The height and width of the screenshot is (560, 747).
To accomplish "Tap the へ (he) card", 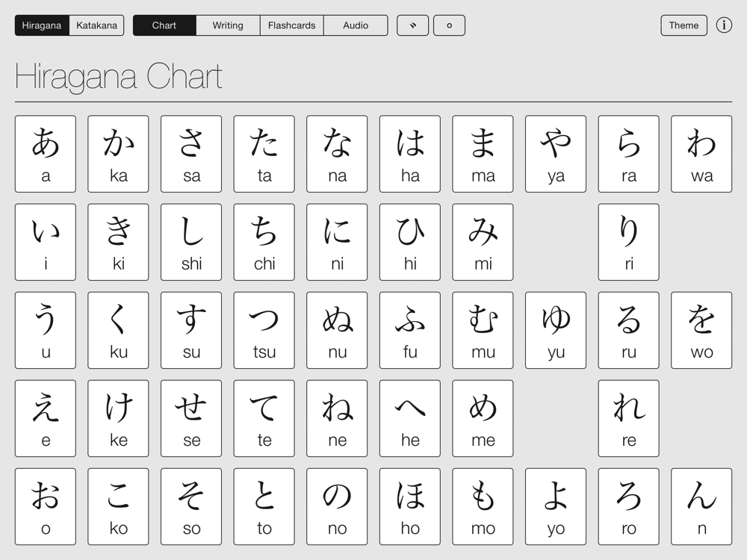I will pyautogui.click(x=409, y=418).
